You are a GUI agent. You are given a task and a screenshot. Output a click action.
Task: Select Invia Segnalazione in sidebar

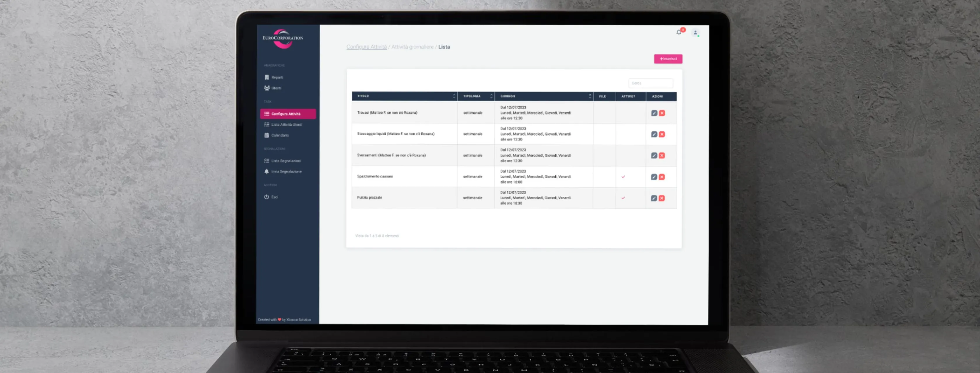point(286,171)
